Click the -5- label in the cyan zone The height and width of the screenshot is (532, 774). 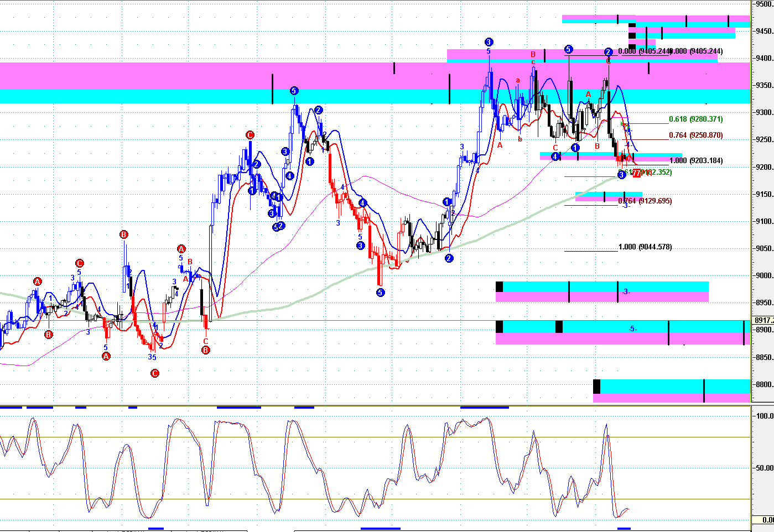[632, 329]
